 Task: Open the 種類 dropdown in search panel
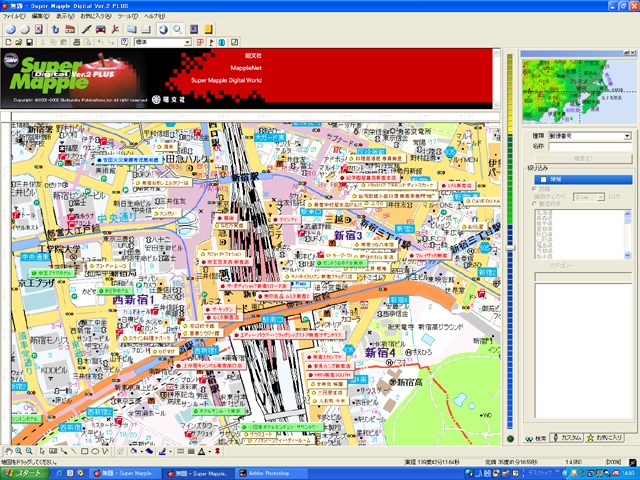(x=627, y=136)
